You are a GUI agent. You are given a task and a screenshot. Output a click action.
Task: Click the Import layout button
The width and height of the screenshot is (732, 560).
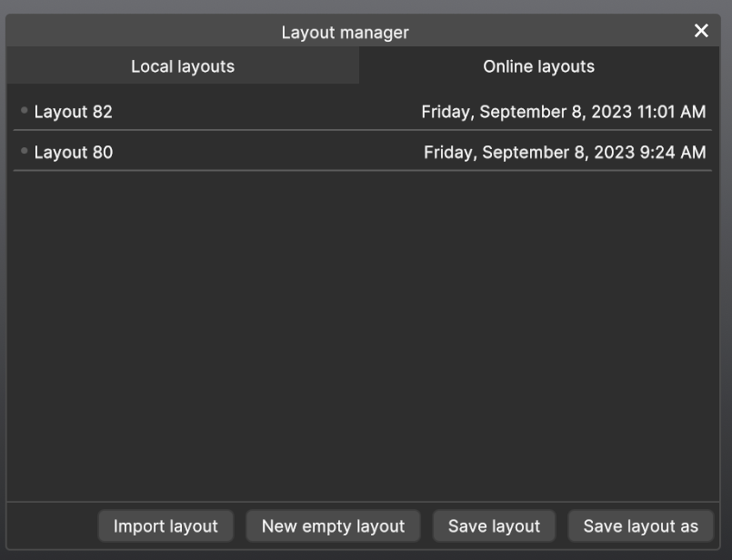(165, 526)
